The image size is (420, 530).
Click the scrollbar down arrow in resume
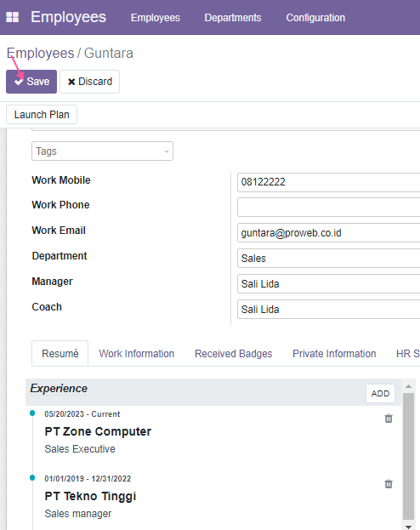tap(408, 527)
